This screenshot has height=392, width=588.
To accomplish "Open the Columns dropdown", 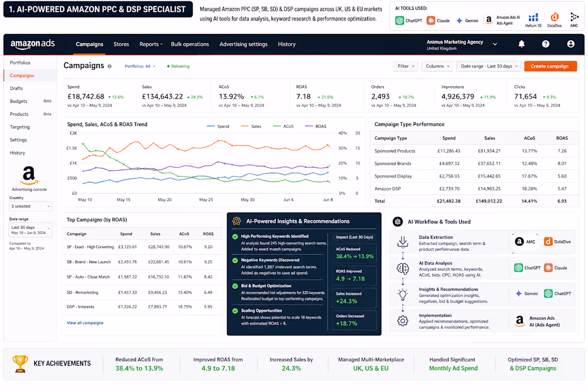I will [437, 66].
